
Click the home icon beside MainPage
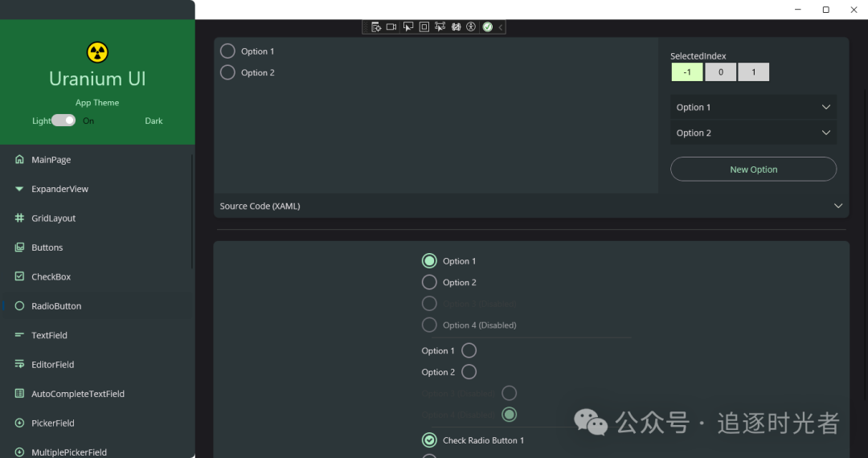click(x=19, y=159)
